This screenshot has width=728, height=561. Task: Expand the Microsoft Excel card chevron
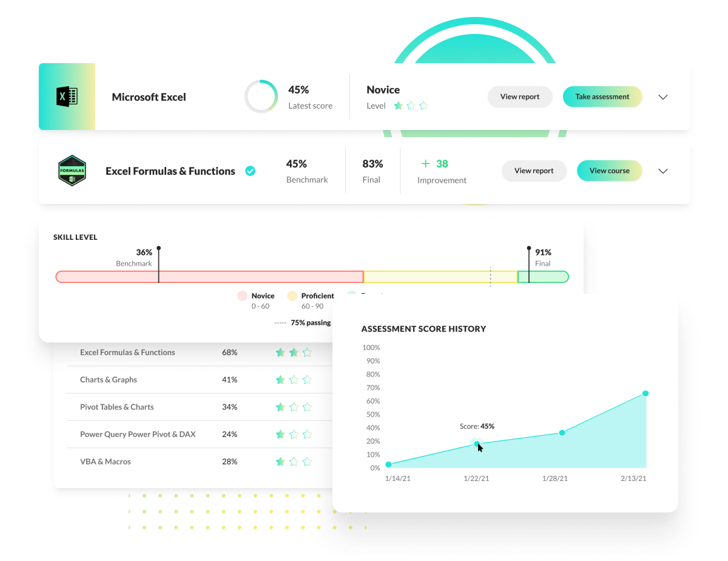click(x=663, y=97)
